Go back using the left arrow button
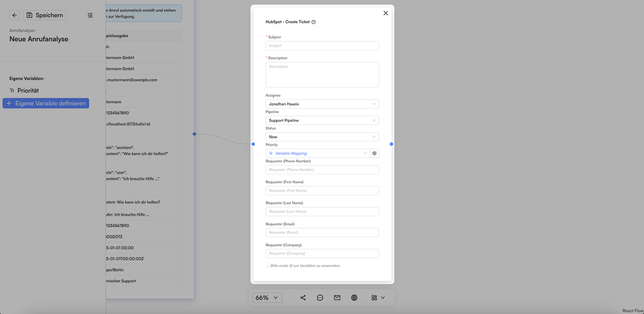The width and height of the screenshot is (644, 314). (15, 15)
